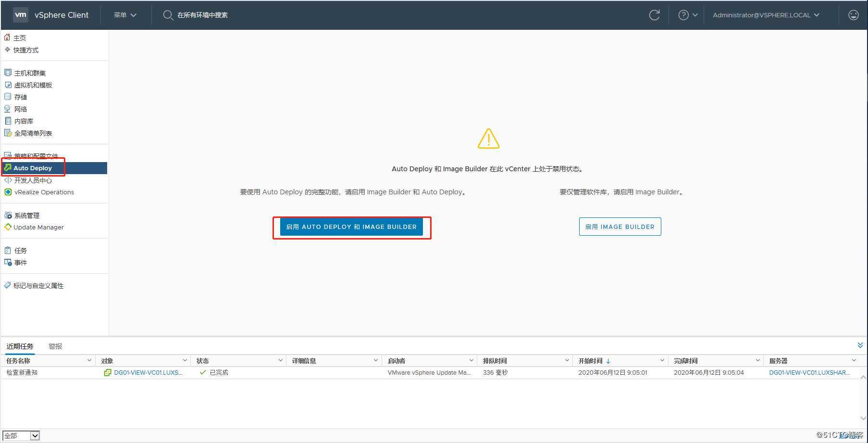Viewport: 868px width, 443px height.
Task: Click the smiley feedback icon
Action: pyautogui.click(x=853, y=15)
